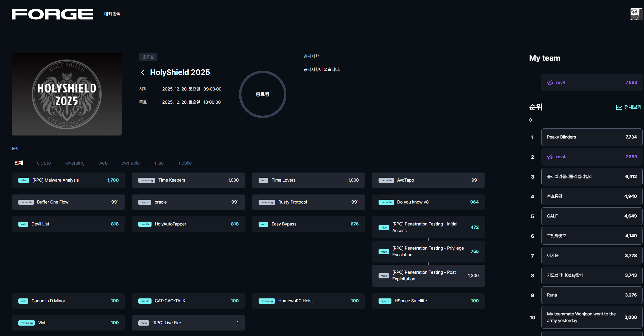Click the chart icon next to 전체보기
Image resolution: width=644 pixels, height=336 pixels.
pos(619,108)
